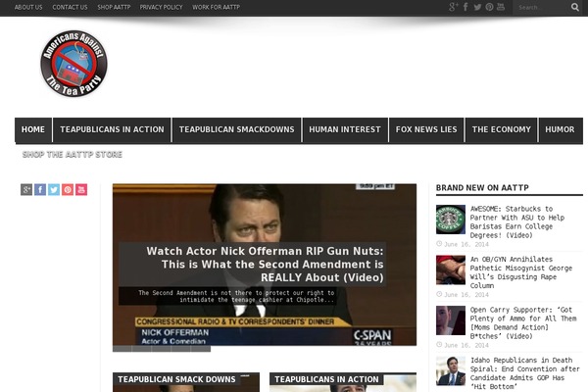588x392 pixels.
Task: Click the search magnifier icon
Action: click(575, 7)
